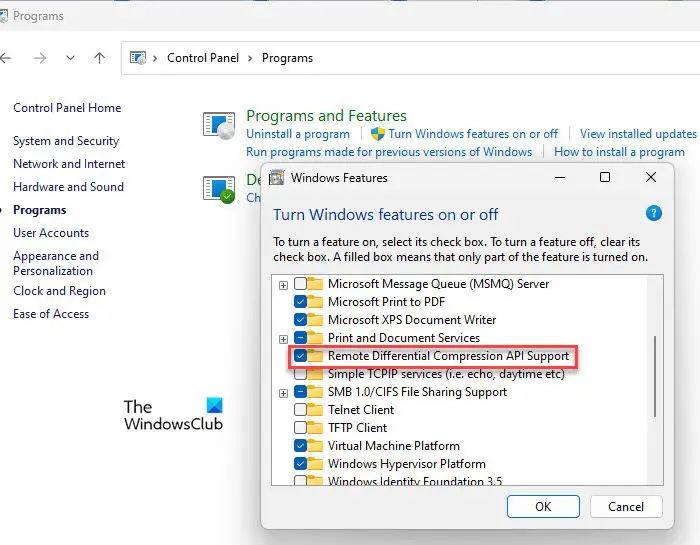Expand Microsoft Message Queue (MSMQ) Server node
This screenshot has height=545, width=700.
[284, 285]
